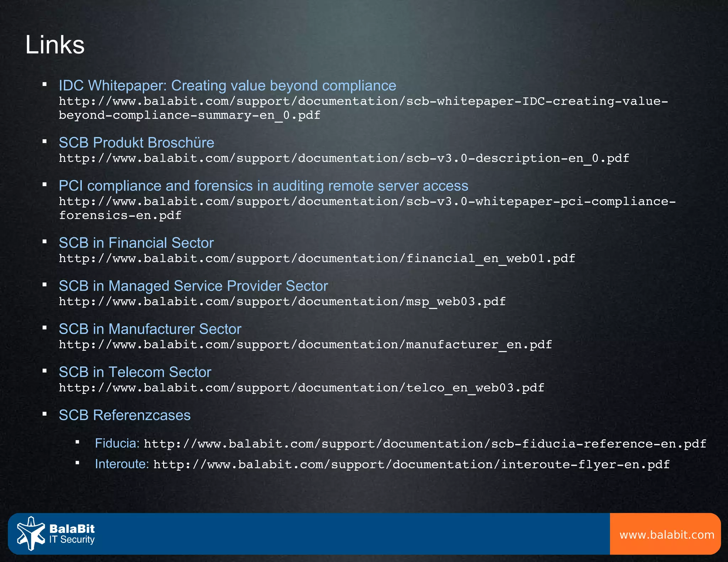The height and width of the screenshot is (562, 728).
Task: Click the msp_web03.pdf URL
Action: (282, 302)
